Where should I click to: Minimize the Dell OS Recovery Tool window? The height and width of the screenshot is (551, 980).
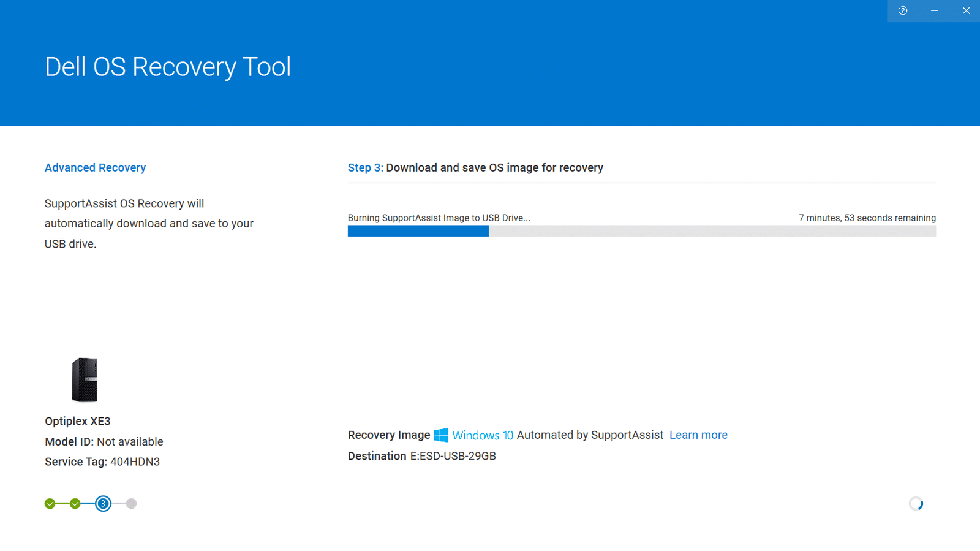click(x=934, y=10)
